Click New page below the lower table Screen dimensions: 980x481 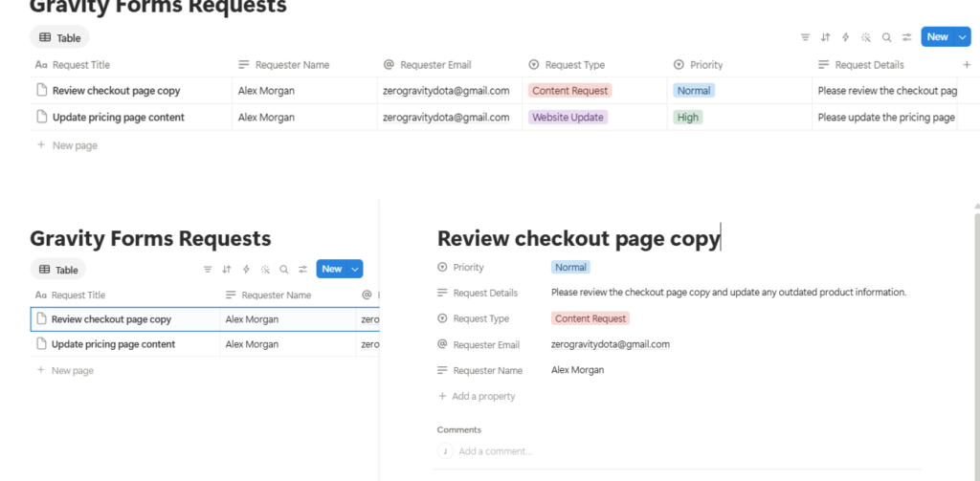[66, 370]
